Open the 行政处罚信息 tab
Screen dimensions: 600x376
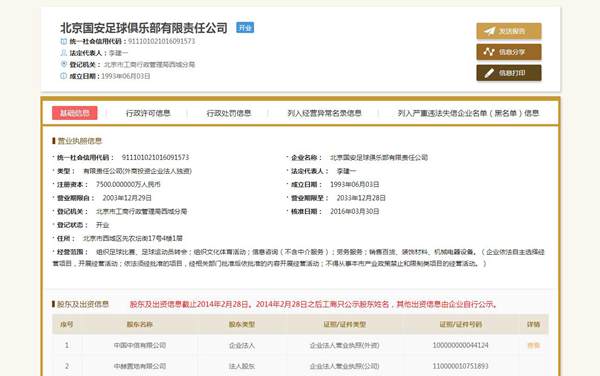click(x=229, y=113)
